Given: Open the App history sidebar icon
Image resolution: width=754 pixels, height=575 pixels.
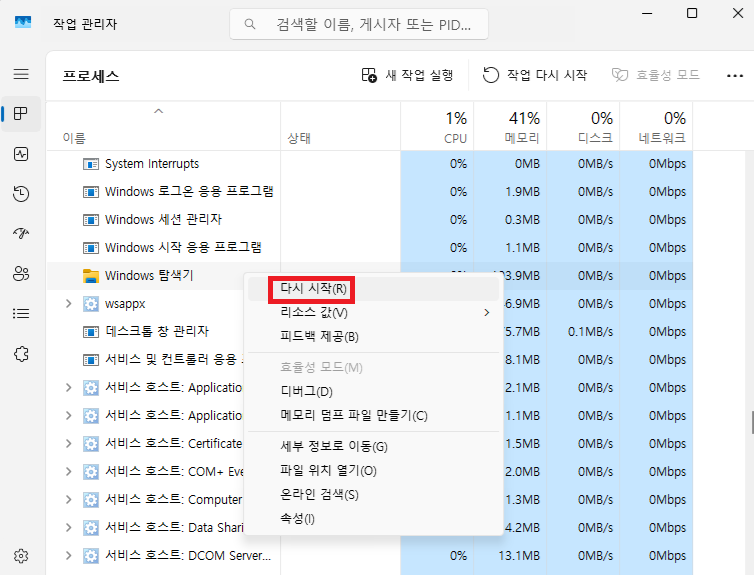Looking at the screenshot, I should (21, 194).
